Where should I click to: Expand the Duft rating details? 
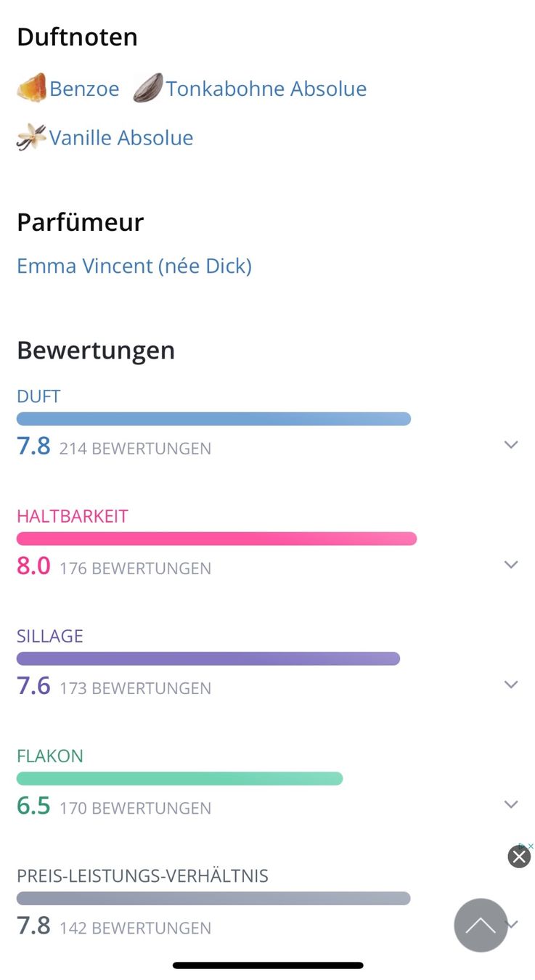pos(511,445)
